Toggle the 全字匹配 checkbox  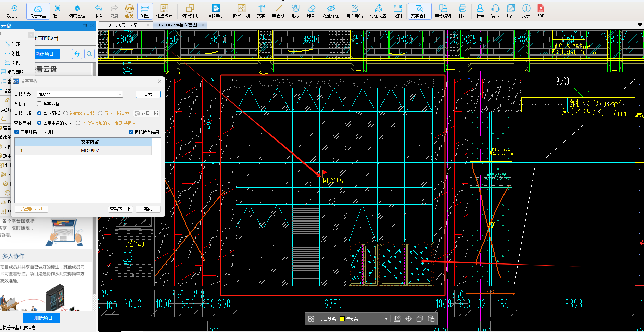click(x=39, y=104)
